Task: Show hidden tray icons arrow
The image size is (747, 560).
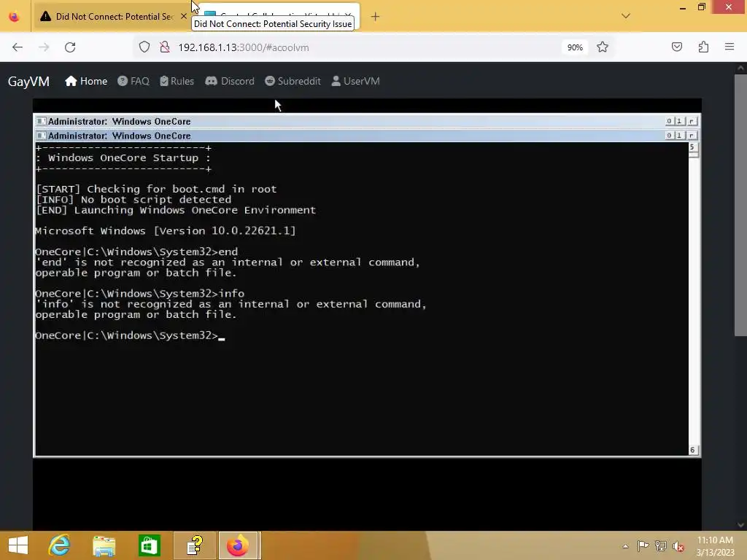Action: [625, 546]
